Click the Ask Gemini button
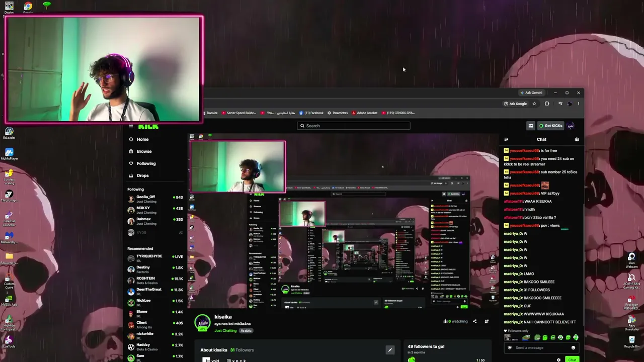644x362 pixels. 531,93
